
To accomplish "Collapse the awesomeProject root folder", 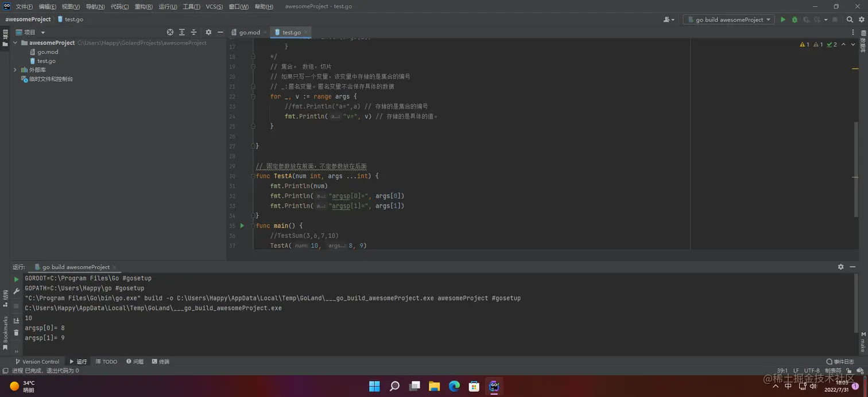I will click(15, 42).
